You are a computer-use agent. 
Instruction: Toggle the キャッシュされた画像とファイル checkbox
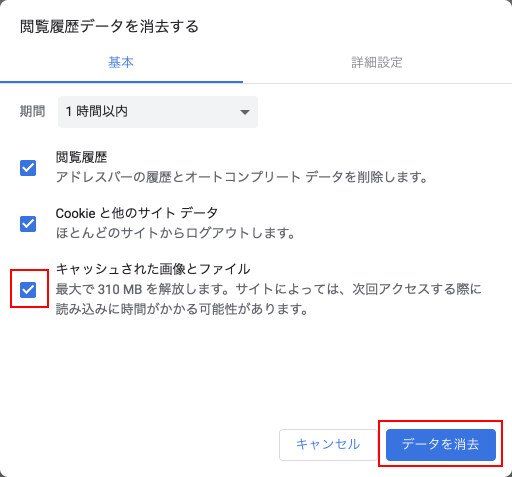point(28,289)
